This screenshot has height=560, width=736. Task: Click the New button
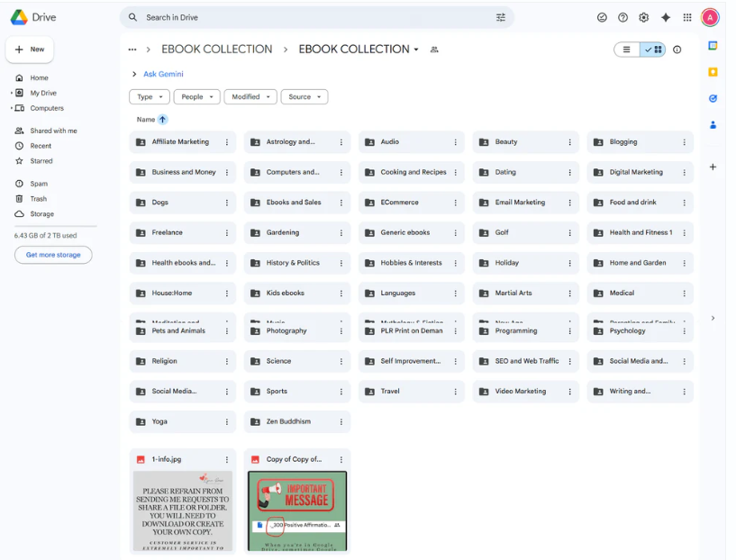click(x=30, y=50)
